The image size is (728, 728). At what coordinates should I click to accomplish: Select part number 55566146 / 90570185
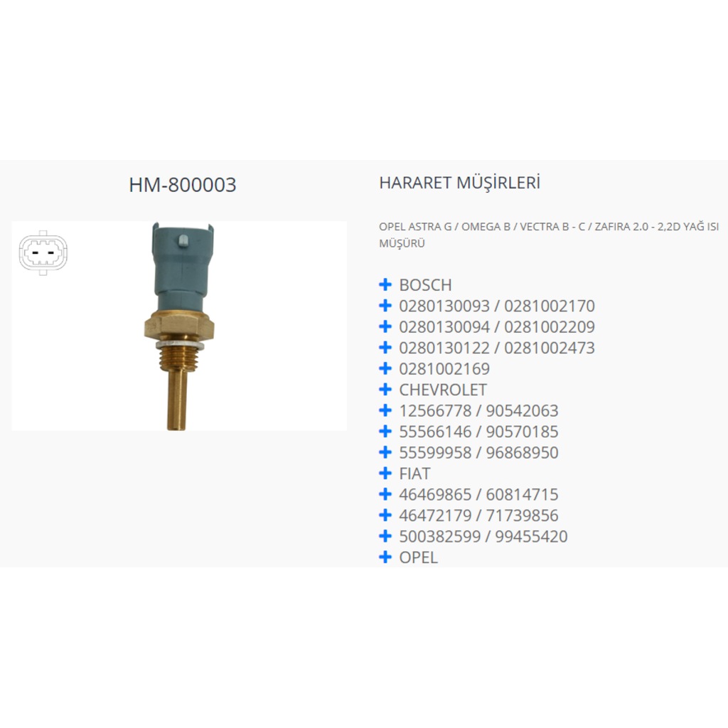[478, 432]
